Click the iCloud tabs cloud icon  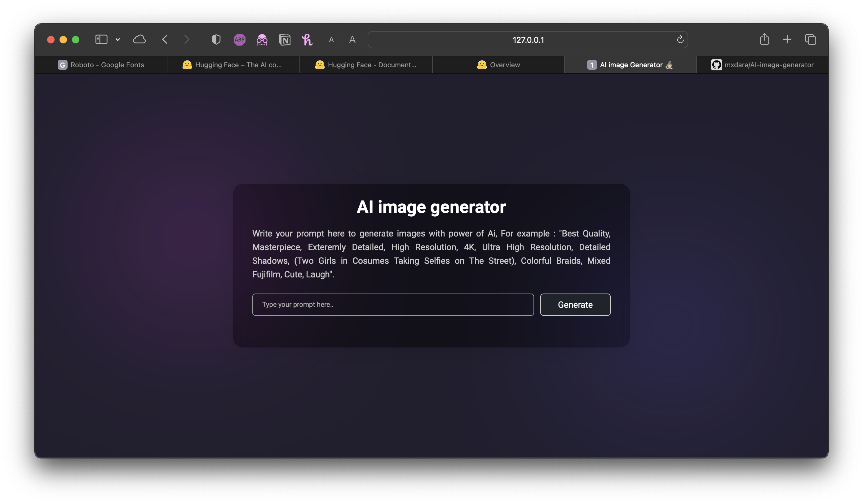[139, 39]
